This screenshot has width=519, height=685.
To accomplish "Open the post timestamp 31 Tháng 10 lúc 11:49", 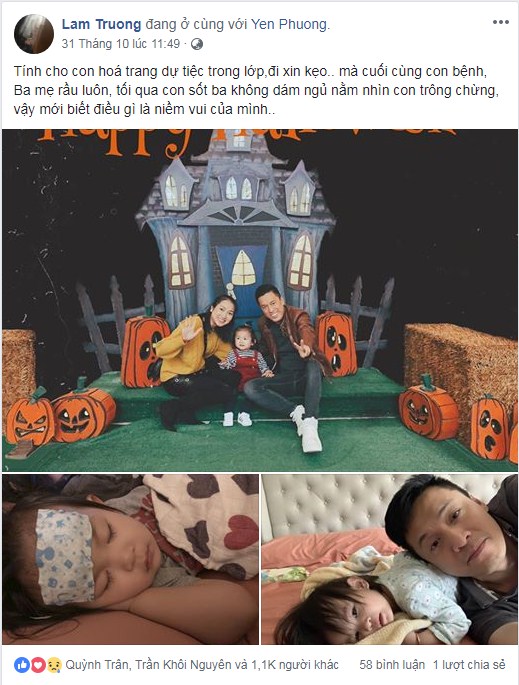I will coord(121,44).
